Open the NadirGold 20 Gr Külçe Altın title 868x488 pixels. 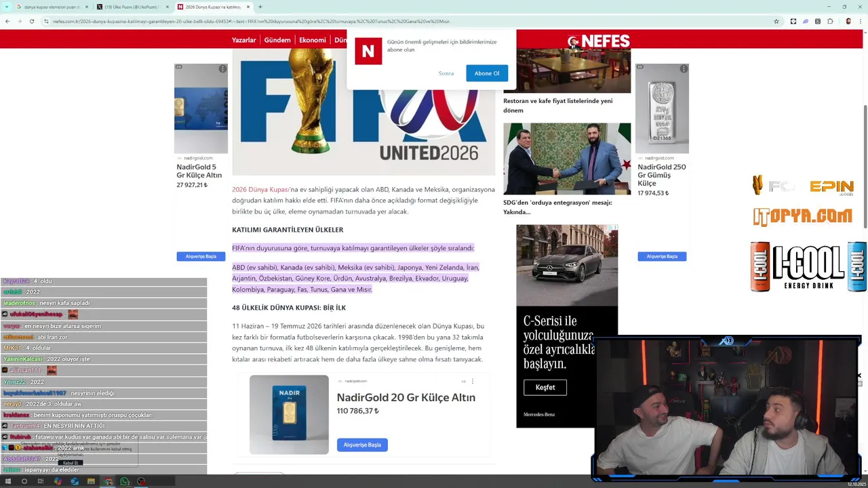pyautogui.click(x=406, y=398)
